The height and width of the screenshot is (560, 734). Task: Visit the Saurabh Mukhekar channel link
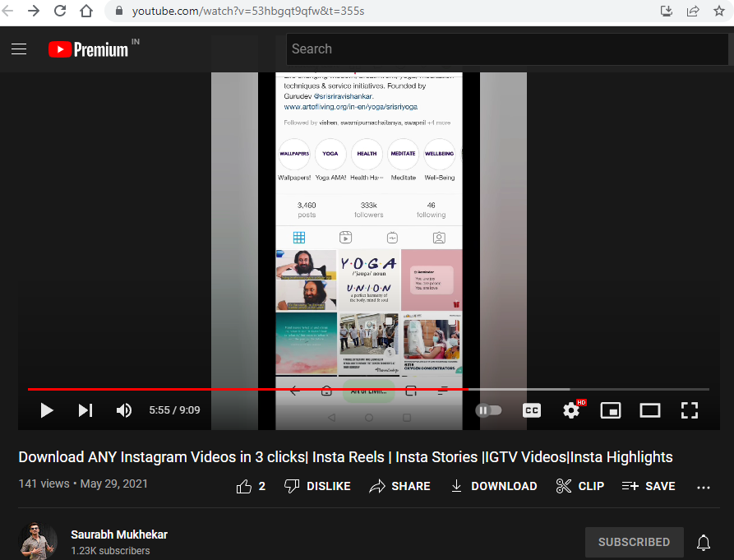click(119, 535)
